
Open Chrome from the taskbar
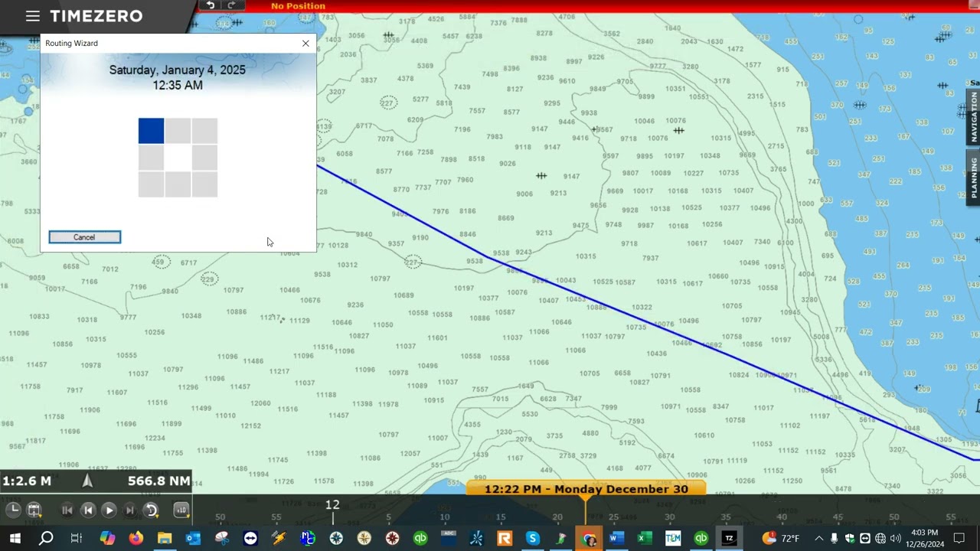pos(589,539)
